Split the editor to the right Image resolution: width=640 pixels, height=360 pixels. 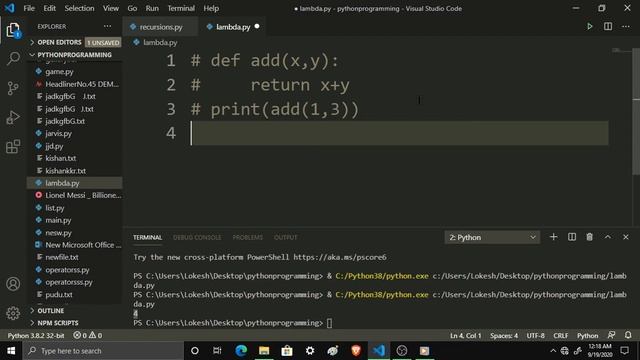coord(608,27)
